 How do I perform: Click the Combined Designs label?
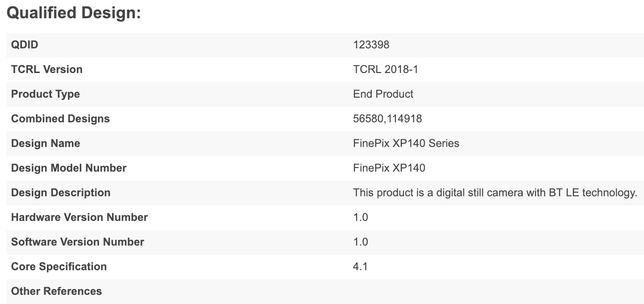[60, 119]
